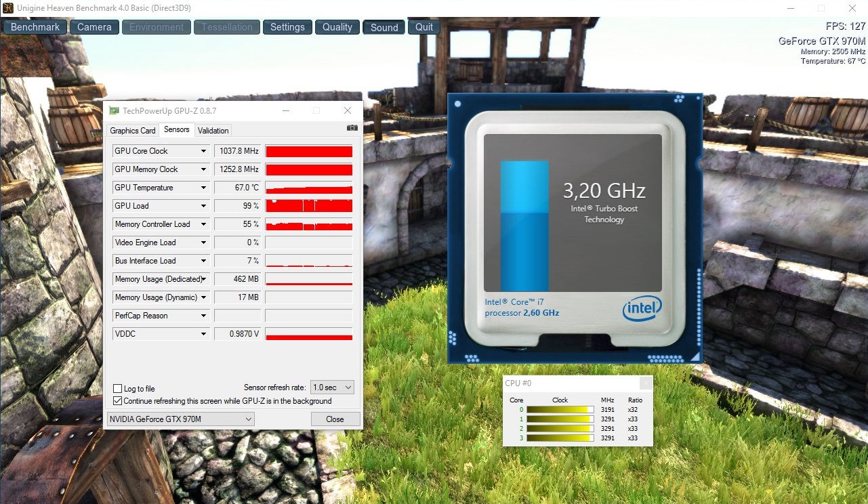Toggle Continue refreshing in background checkbox
Image resolution: width=868 pixels, height=504 pixels.
[x=118, y=401]
